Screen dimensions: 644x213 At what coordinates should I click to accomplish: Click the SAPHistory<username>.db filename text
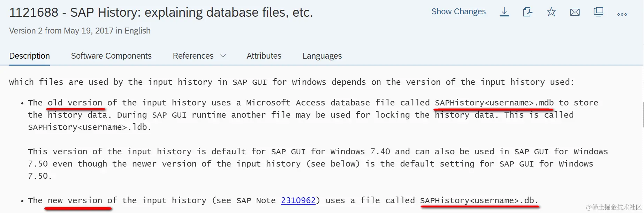click(479, 200)
